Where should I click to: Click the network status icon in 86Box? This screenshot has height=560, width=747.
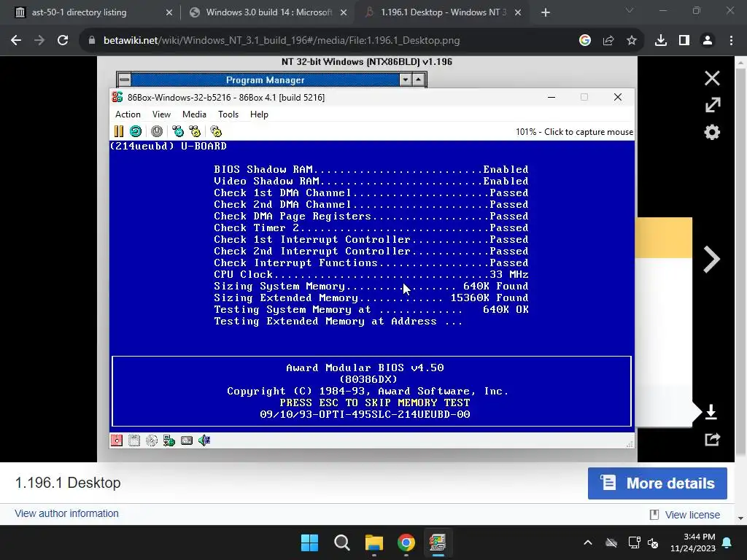169,440
